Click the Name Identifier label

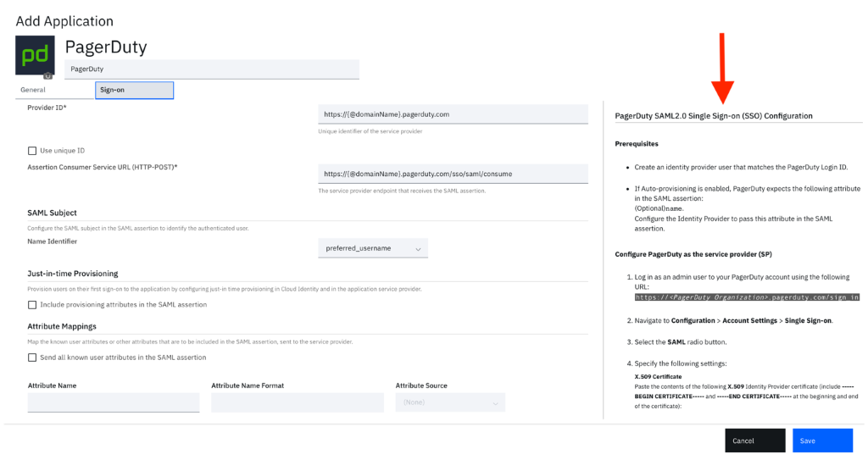pos(52,241)
